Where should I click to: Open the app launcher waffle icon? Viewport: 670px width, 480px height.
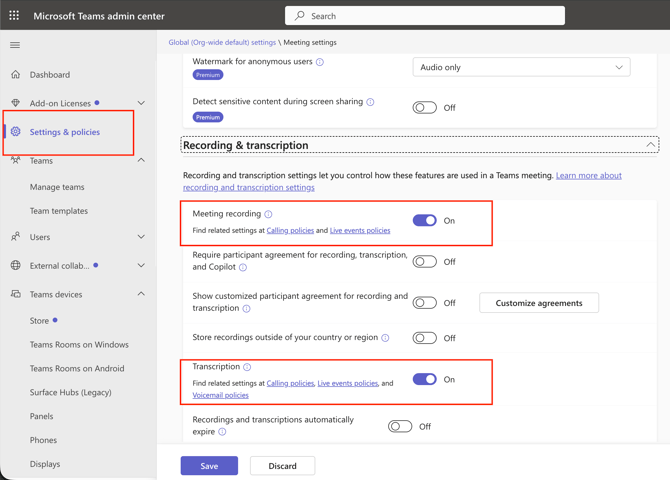pos(14,16)
